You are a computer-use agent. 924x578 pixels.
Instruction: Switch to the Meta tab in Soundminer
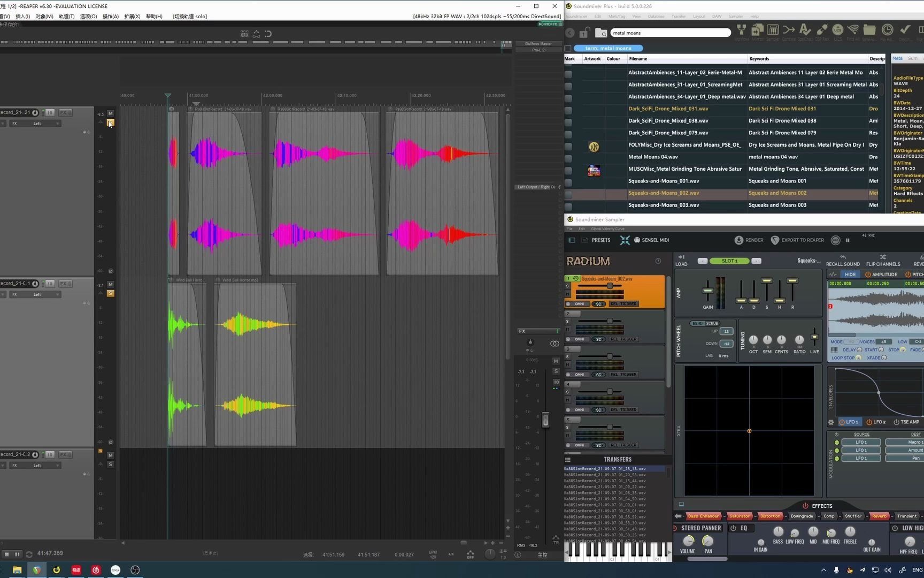pos(897,59)
